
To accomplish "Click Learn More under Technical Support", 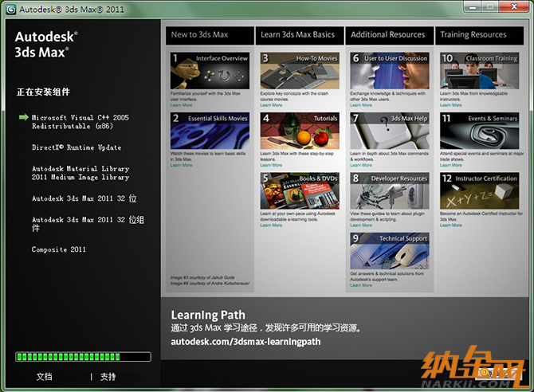I will click(x=361, y=285).
